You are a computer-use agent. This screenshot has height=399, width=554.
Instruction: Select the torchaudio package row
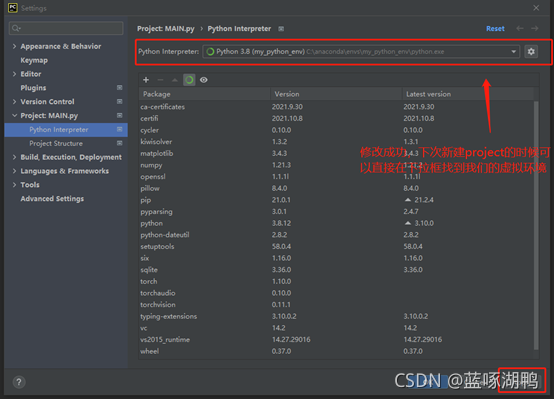click(336, 293)
